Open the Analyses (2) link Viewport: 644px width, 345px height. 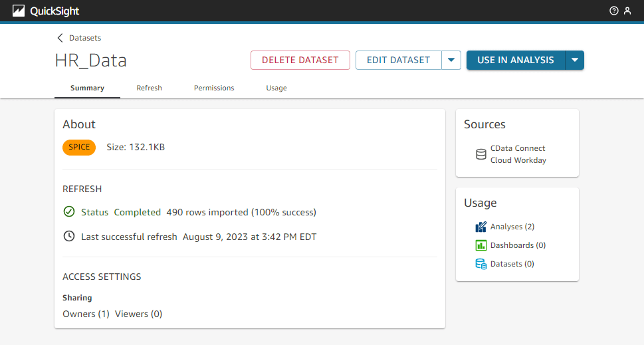(x=512, y=227)
